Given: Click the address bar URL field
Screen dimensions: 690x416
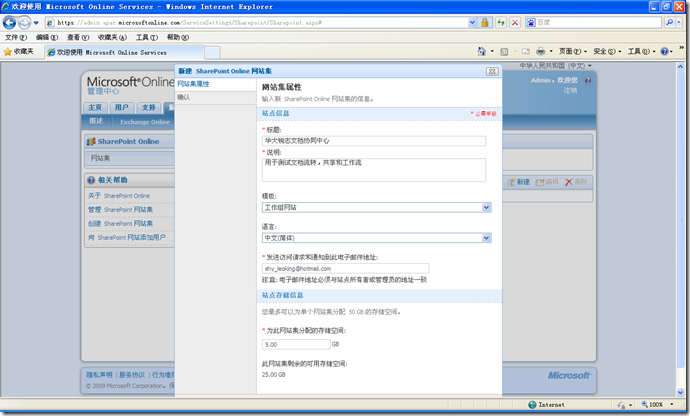Looking at the screenshot, I should (257, 22).
